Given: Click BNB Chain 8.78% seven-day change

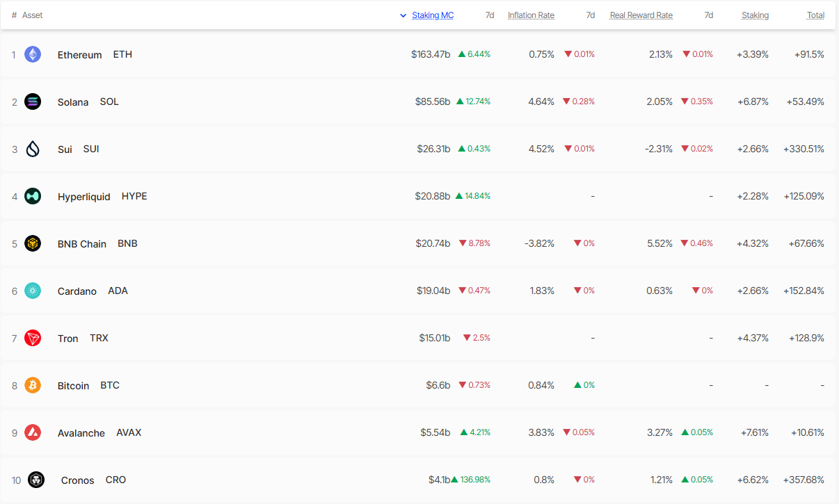Looking at the screenshot, I should pyautogui.click(x=474, y=243).
